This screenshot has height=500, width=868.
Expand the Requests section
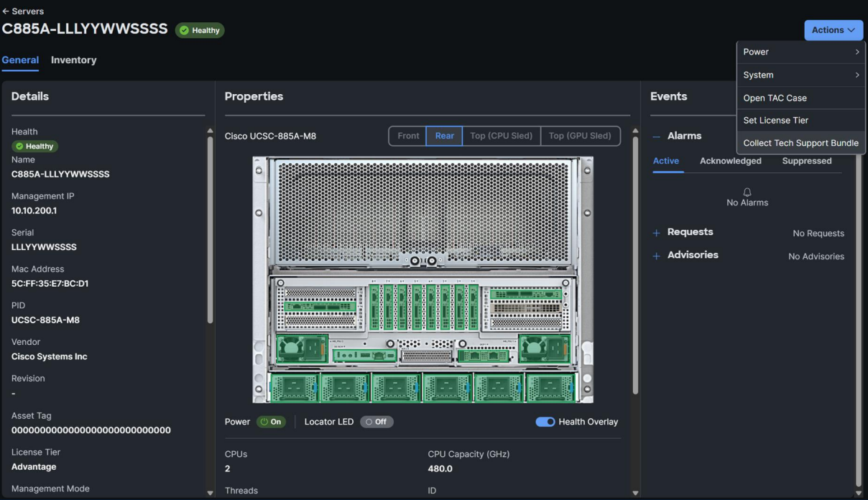point(656,233)
